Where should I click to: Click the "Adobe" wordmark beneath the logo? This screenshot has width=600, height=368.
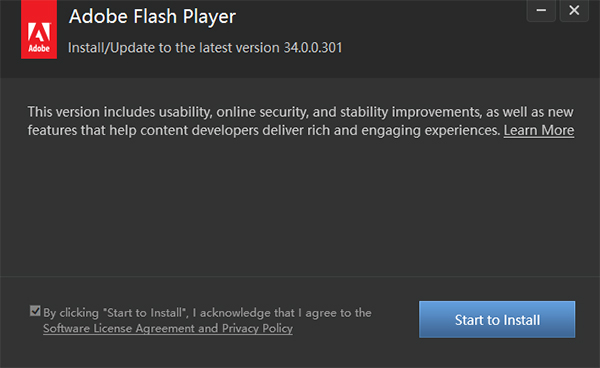point(39,49)
